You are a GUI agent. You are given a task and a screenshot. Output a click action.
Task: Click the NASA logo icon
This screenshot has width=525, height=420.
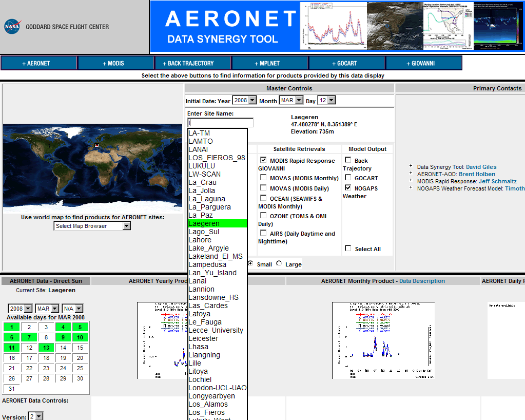[12, 27]
